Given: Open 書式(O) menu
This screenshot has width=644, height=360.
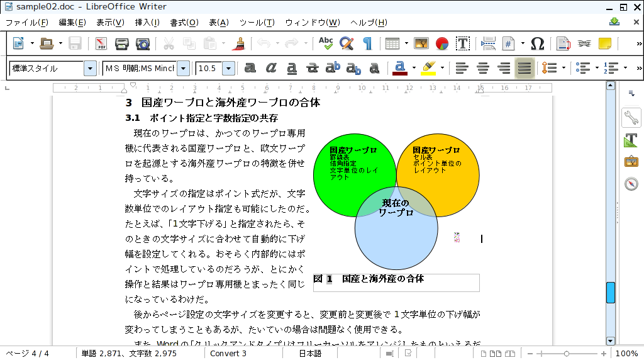Looking at the screenshot, I should click(x=184, y=22).
